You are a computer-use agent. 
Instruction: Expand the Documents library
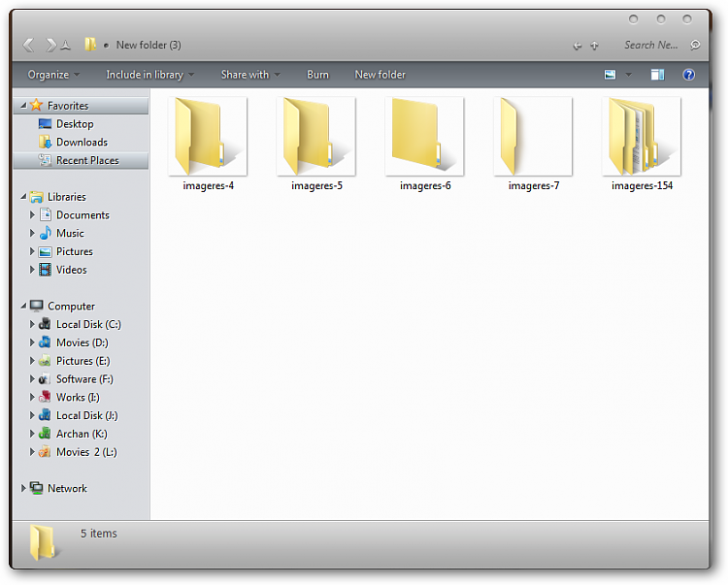click(x=32, y=214)
